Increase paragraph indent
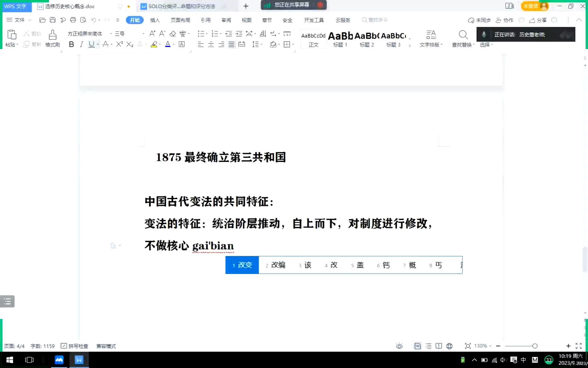 click(x=239, y=33)
